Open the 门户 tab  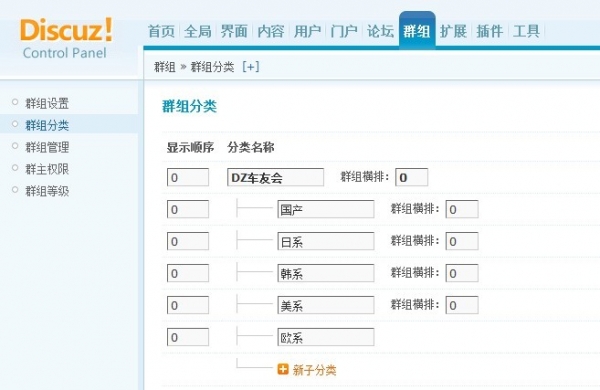pyautogui.click(x=344, y=31)
